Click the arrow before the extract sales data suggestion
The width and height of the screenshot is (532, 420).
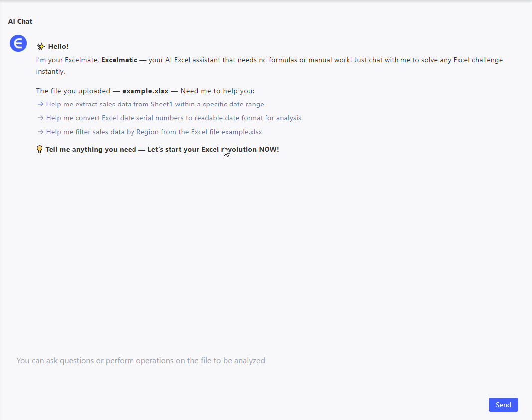click(40, 105)
